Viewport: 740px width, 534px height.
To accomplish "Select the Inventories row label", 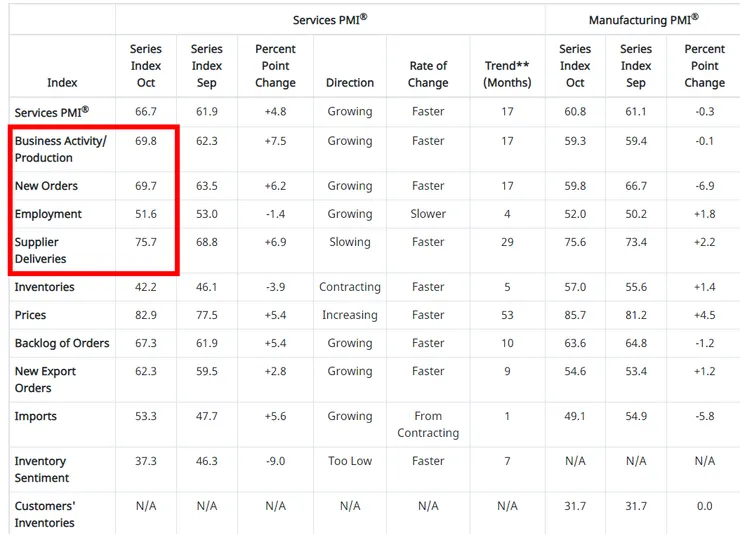I will click(44, 287).
